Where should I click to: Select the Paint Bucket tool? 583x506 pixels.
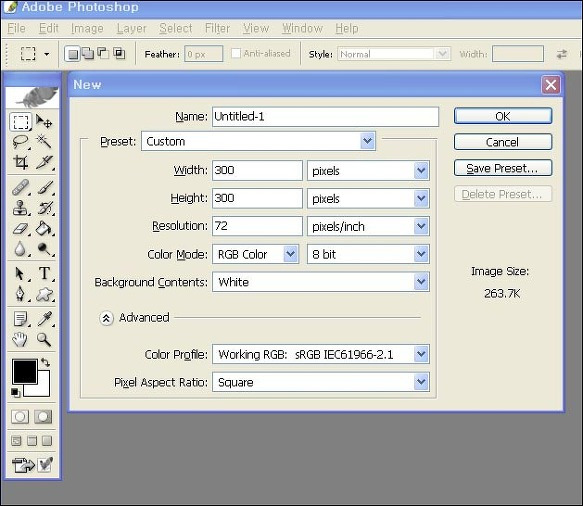coord(44,228)
